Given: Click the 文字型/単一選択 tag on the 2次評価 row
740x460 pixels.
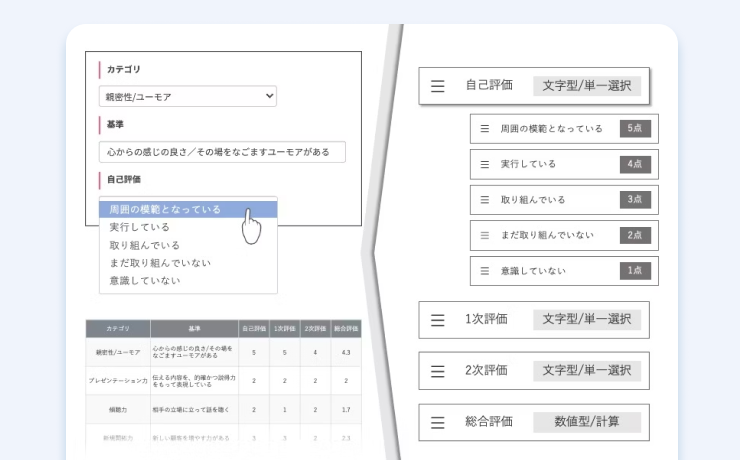Looking at the screenshot, I should (x=587, y=371).
